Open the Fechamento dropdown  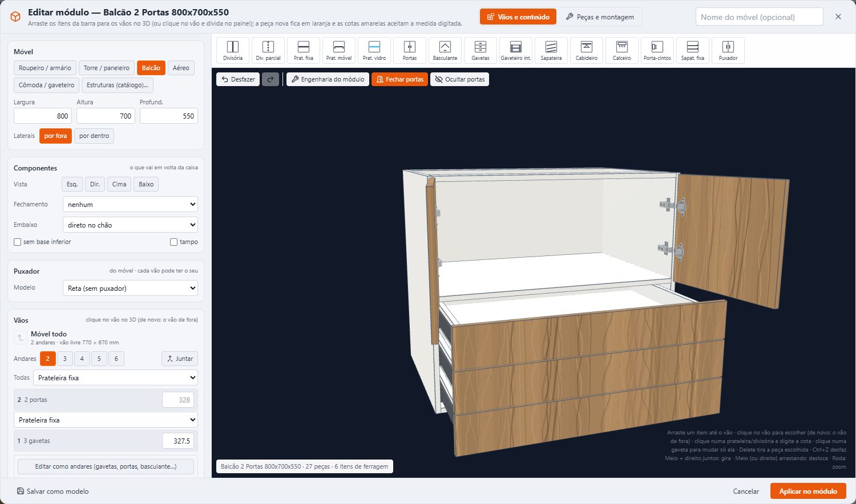point(130,204)
